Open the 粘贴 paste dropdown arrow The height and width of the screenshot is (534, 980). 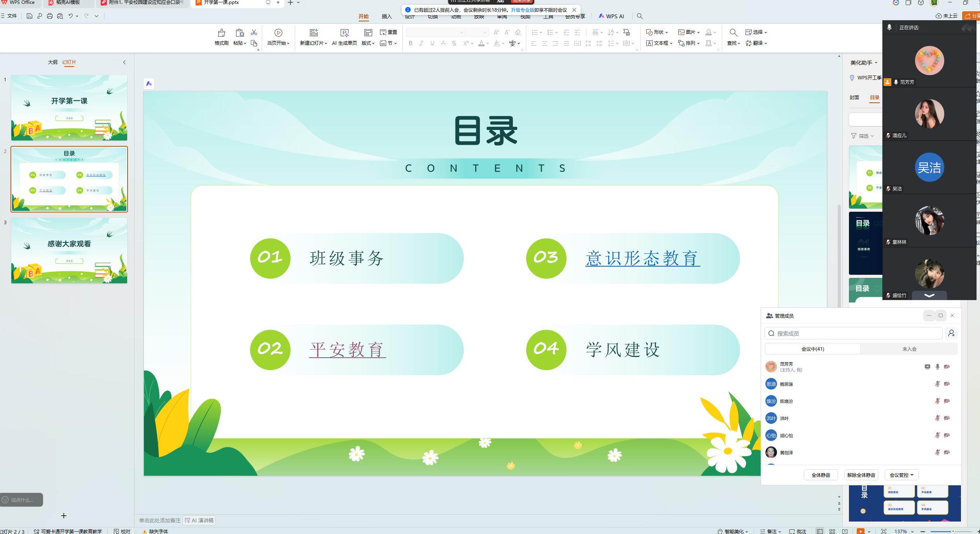[x=245, y=43]
